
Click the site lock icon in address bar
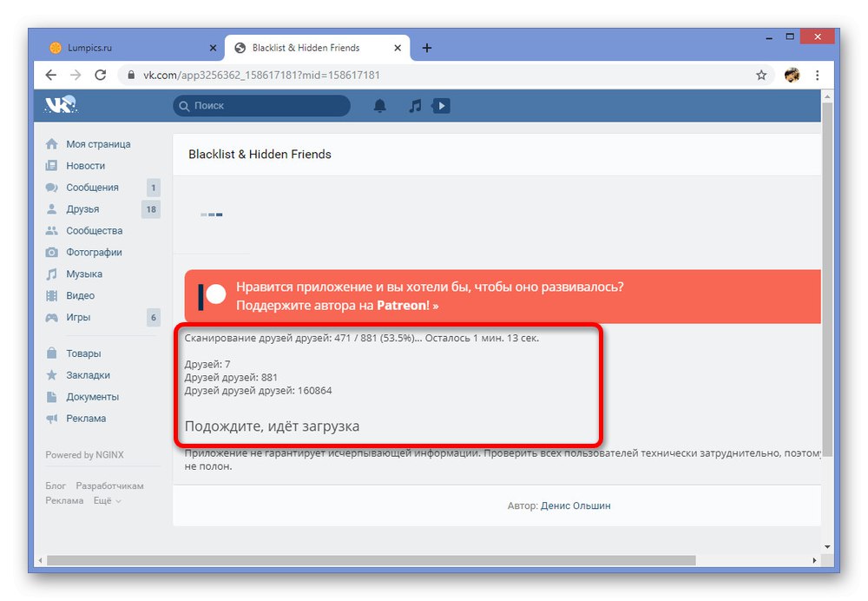(x=131, y=75)
